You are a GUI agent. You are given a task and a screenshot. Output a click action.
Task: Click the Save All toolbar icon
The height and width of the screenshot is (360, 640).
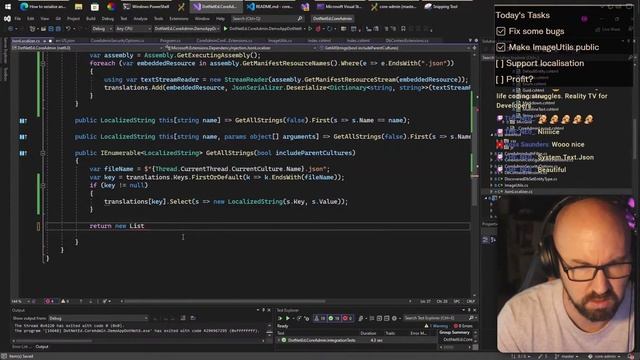coord(58,29)
